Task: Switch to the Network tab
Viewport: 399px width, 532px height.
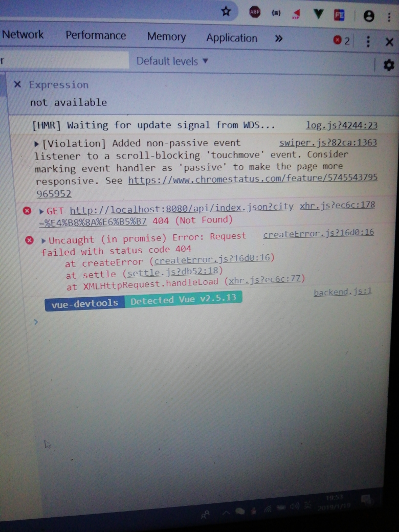Action: tap(23, 34)
